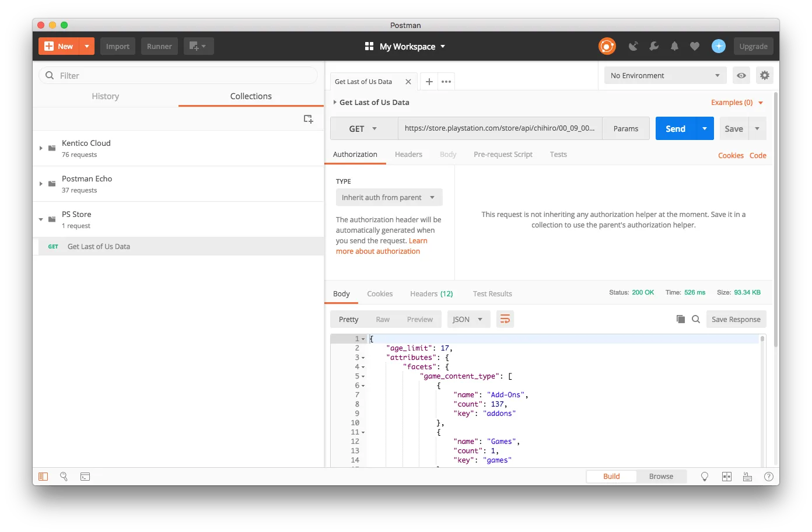Toggle the sidebar icon in status bar
812x532 pixels.
pyautogui.click(x=43, y=477)
